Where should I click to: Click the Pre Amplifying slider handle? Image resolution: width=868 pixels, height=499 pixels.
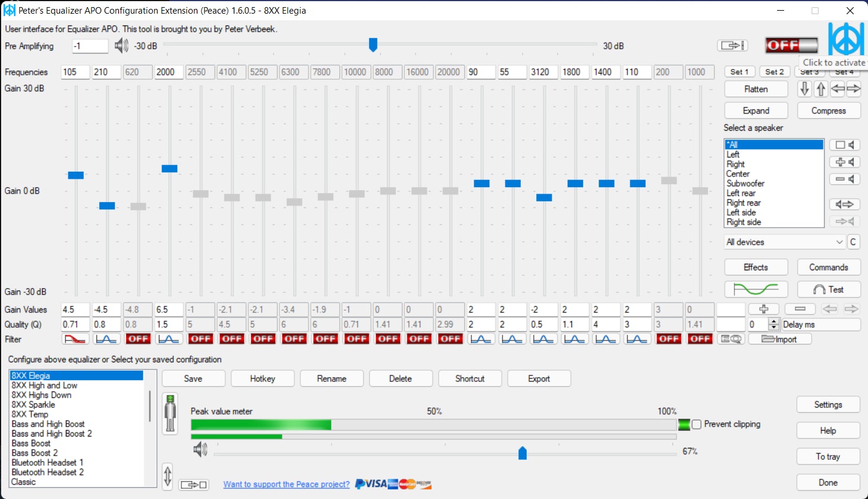click(x=373, y=45)
